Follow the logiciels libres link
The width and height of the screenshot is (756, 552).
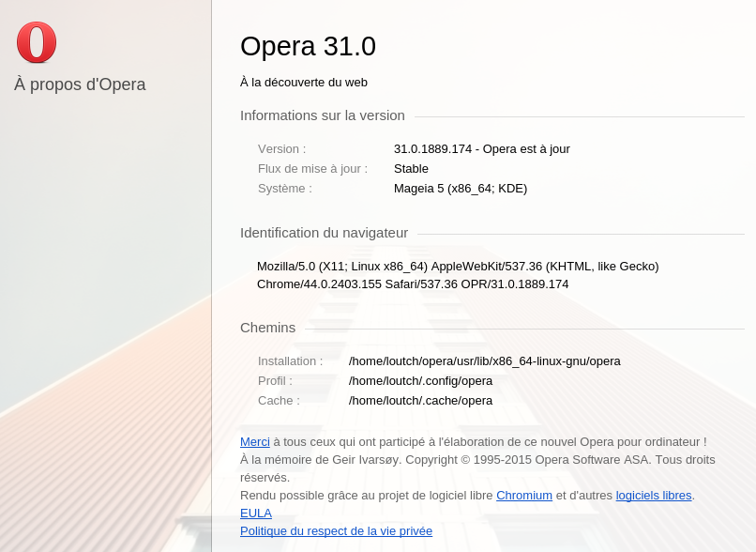point(654,496)
